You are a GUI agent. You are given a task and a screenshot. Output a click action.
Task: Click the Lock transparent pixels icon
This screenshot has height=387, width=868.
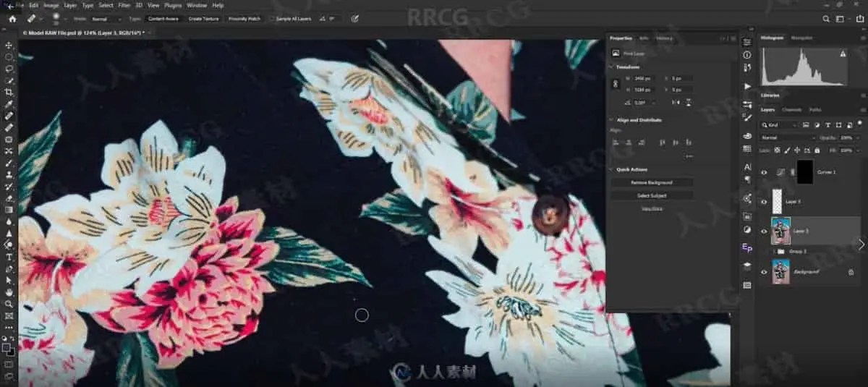[778, 150]
